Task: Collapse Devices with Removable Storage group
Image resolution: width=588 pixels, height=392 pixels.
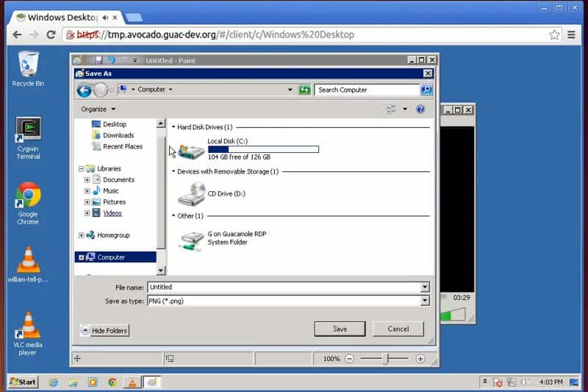Action: click(173, 171)
